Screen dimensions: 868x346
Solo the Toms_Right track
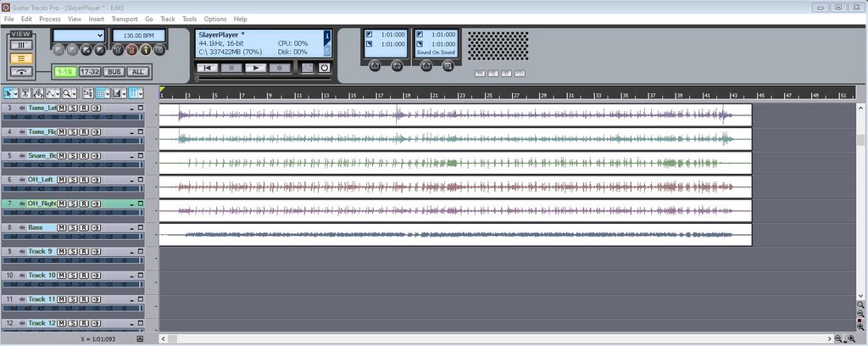tap(73, 131)
